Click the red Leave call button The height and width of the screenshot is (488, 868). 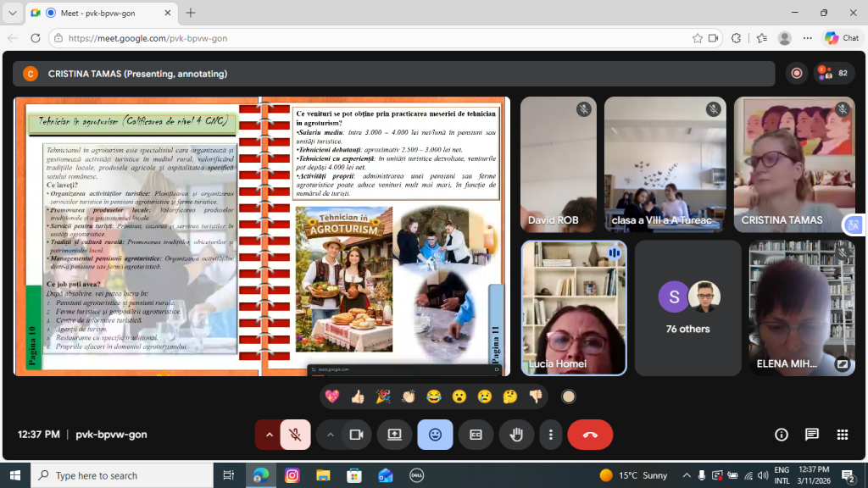pyautogui.click(x=590, y=435)
